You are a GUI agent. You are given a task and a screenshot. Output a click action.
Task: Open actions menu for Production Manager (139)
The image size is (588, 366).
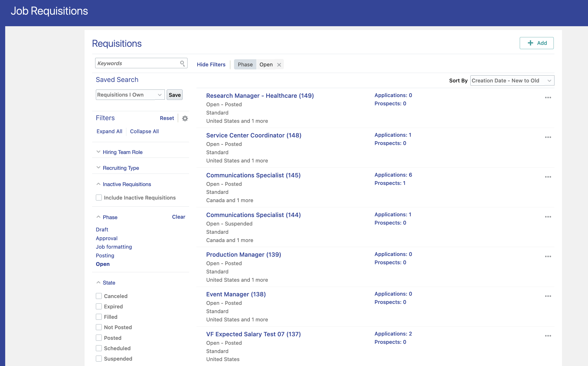[548, 256]
